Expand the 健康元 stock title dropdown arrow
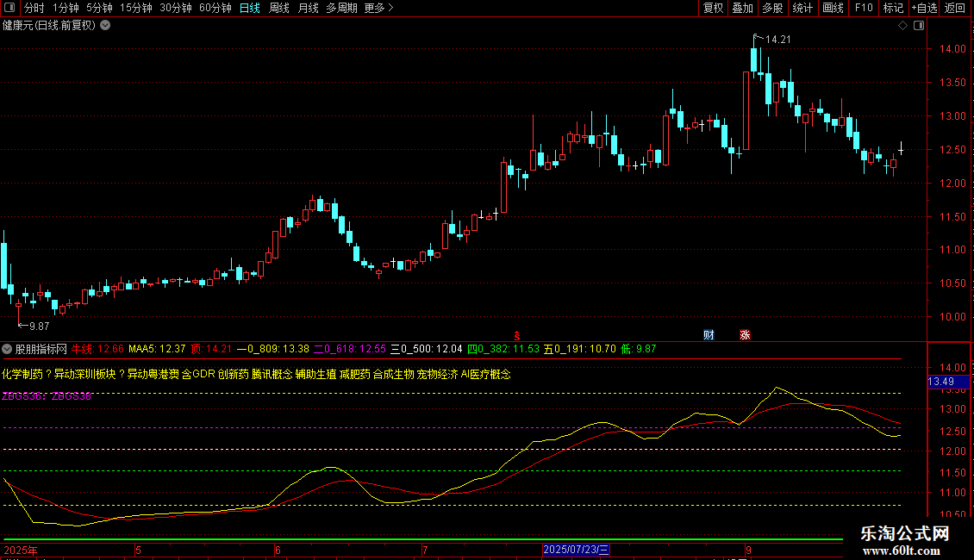Viewport: 974px width, 560px height. tap(105, 25)
